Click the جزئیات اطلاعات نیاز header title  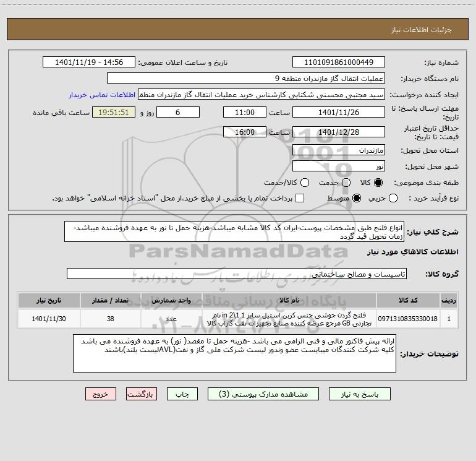(x=422, y=30)
